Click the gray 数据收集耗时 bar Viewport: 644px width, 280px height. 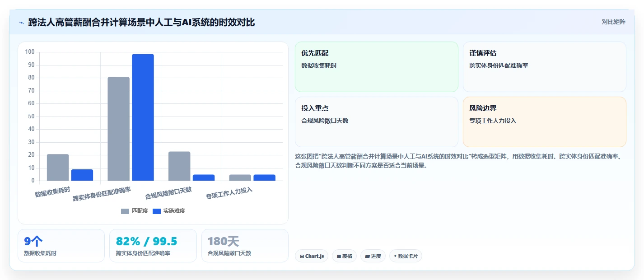coord(58,168)
